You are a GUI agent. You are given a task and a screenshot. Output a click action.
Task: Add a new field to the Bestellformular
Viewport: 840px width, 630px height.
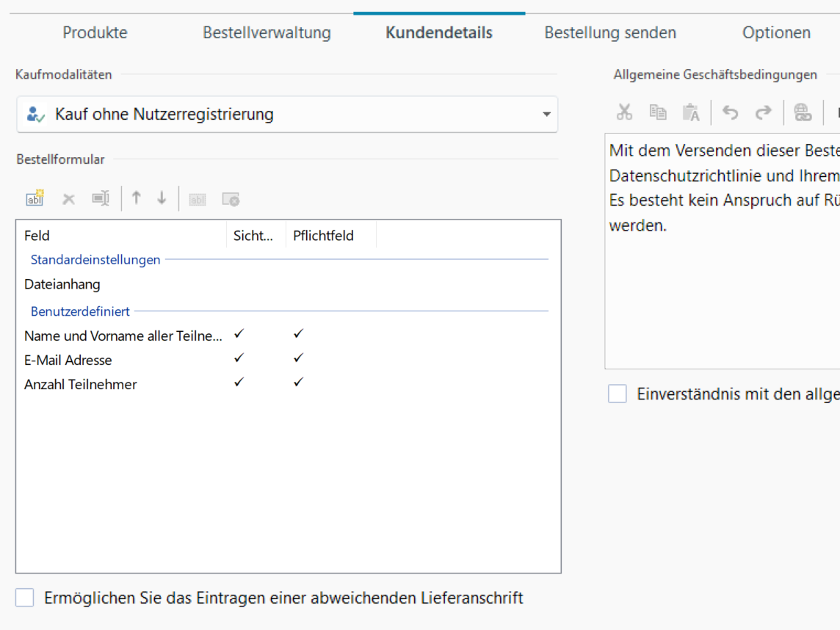[35, 198]
